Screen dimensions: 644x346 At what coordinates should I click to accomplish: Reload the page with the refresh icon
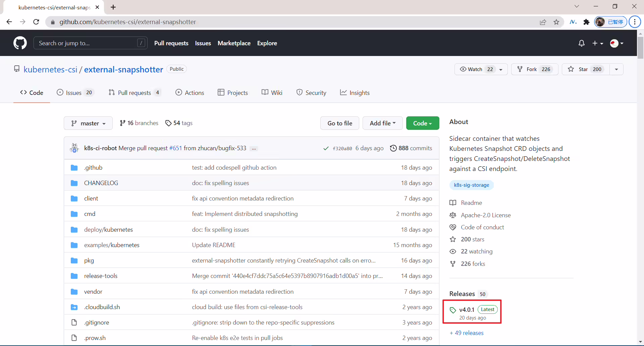coord(36,22)
